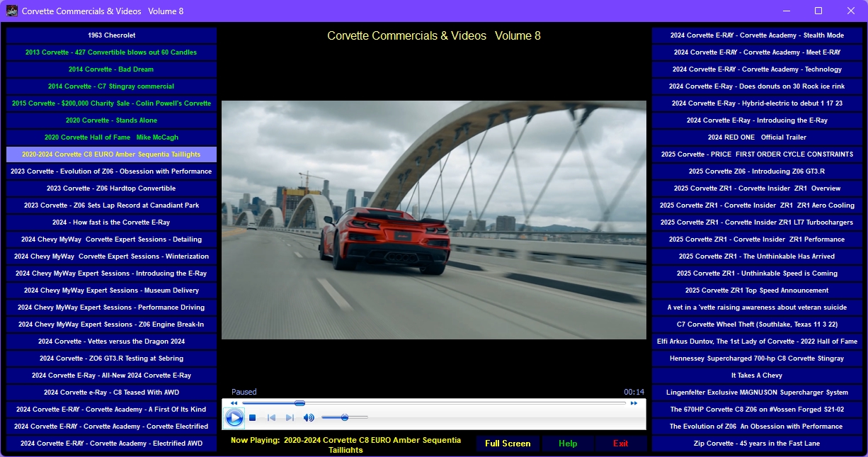Click the Previous track icon

271,418
